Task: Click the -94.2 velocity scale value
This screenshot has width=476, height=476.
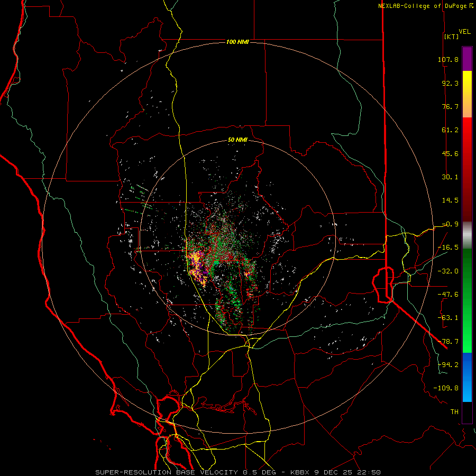Action: (448, 364)
